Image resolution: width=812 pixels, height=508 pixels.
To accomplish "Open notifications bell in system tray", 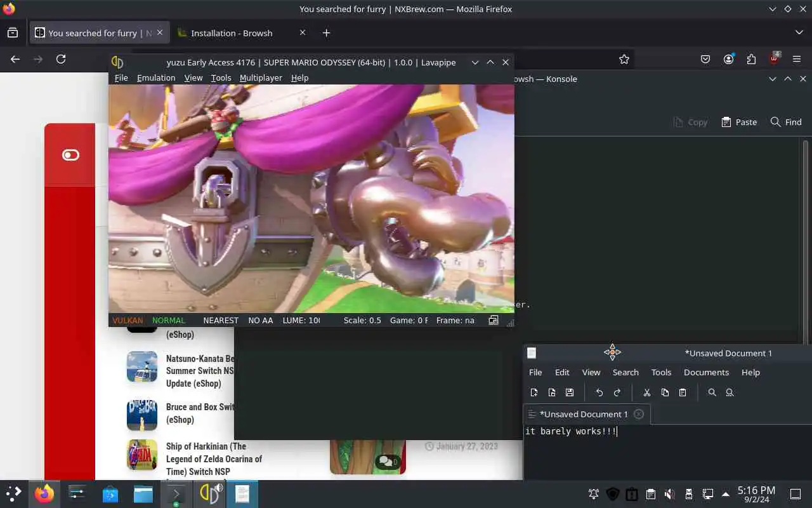I will click(594, 494).
